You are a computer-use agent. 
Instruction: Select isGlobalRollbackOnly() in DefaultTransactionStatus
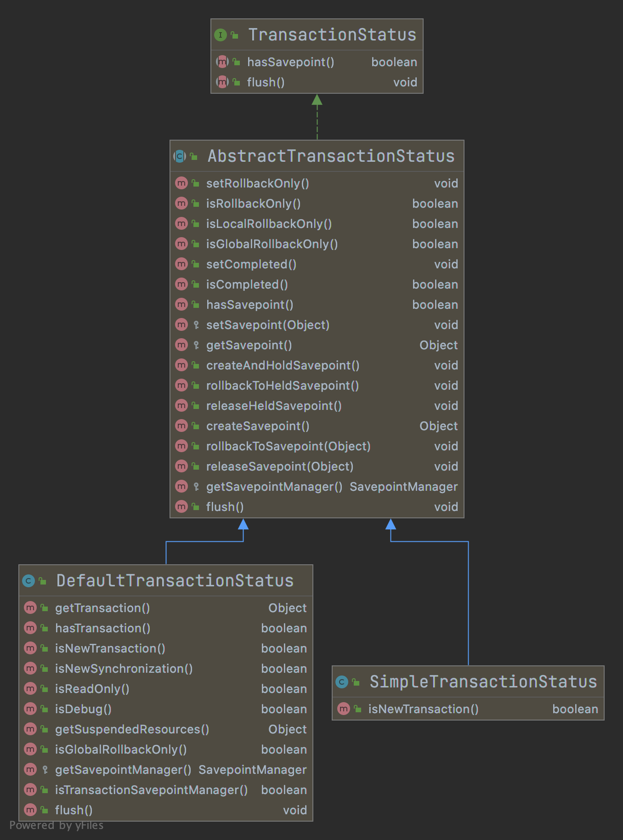pos(121,749)
